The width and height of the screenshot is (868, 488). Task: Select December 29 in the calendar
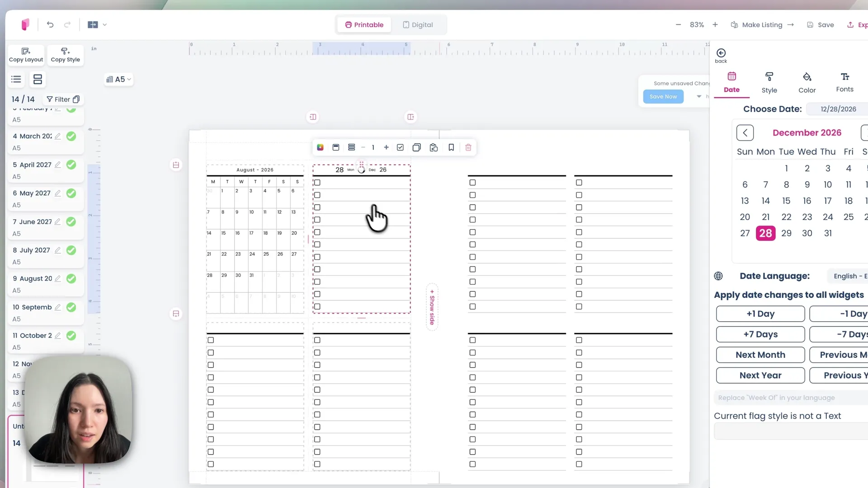pyautogui.click(x=786, y=234)
